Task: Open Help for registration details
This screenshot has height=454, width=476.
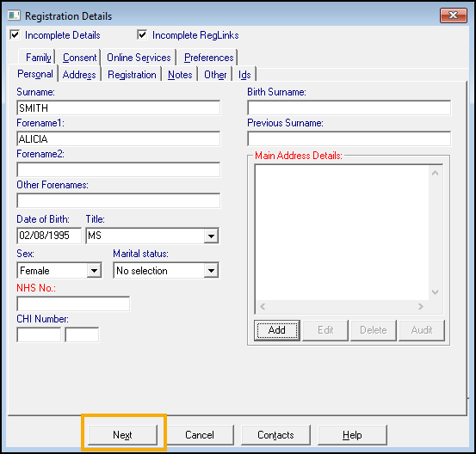Action: (x=352, y=435)
